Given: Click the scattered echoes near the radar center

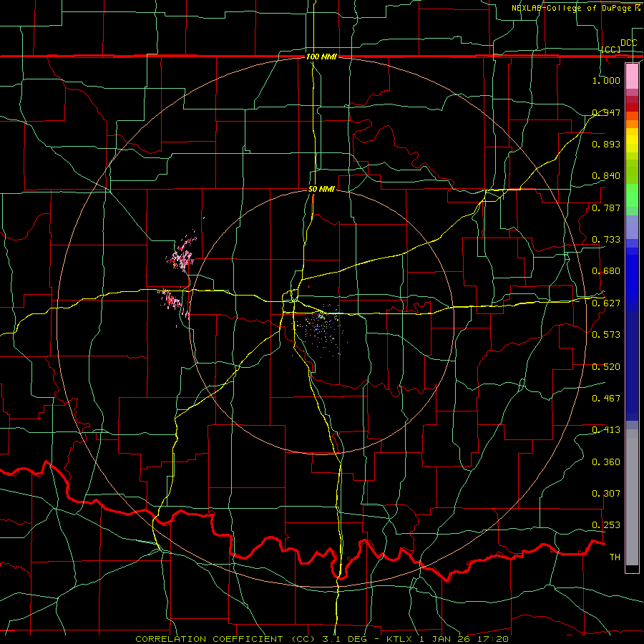Looking at the screenshot, I should (318, 331).
